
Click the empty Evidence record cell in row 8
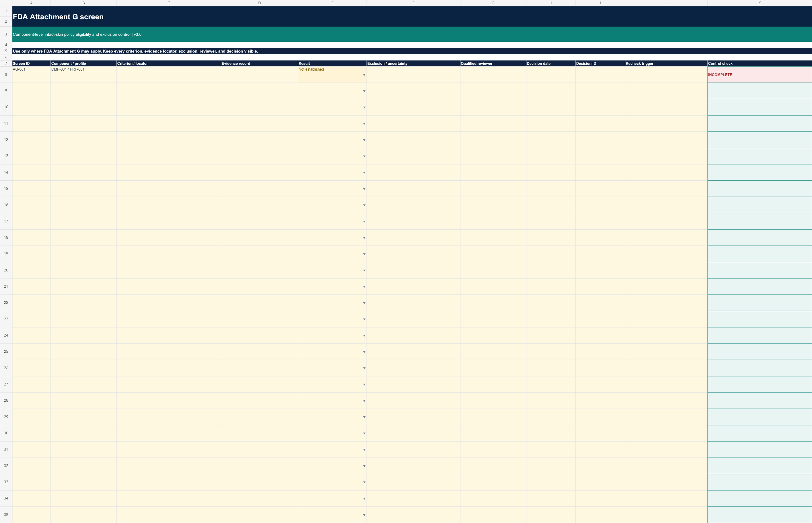click(260, 75)
